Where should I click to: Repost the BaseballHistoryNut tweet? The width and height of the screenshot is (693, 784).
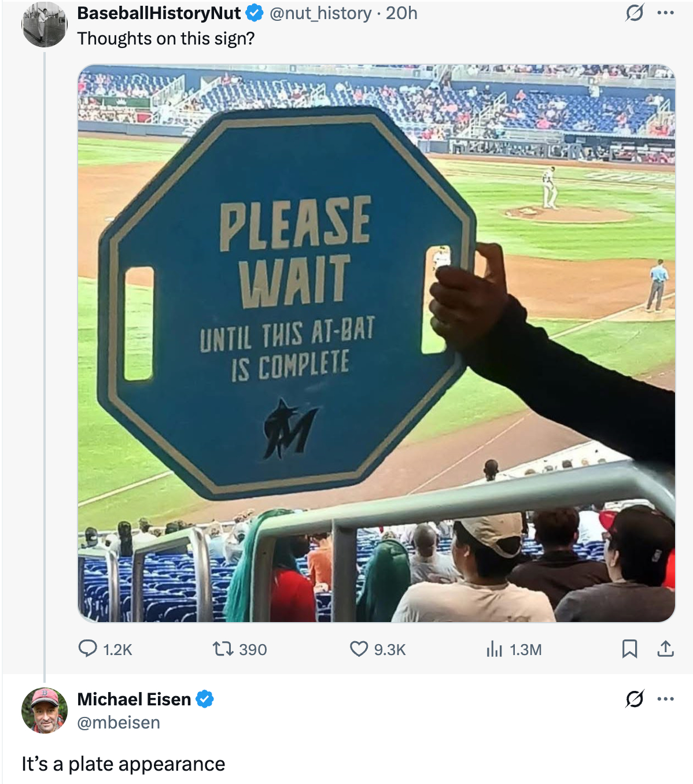[222, 649]
